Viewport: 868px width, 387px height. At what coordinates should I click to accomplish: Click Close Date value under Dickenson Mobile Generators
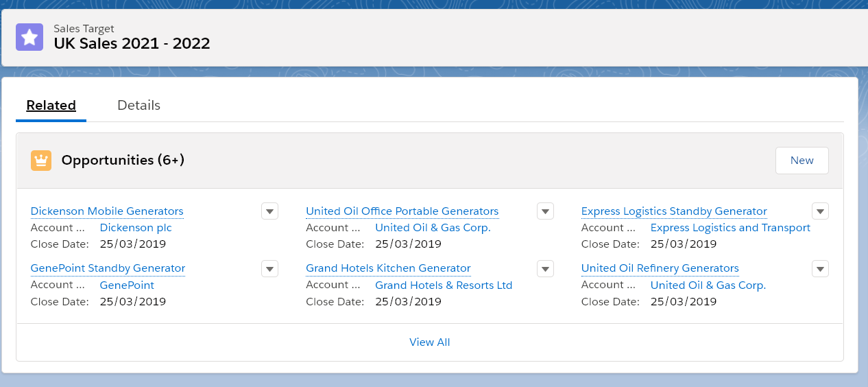coord(133,244)
